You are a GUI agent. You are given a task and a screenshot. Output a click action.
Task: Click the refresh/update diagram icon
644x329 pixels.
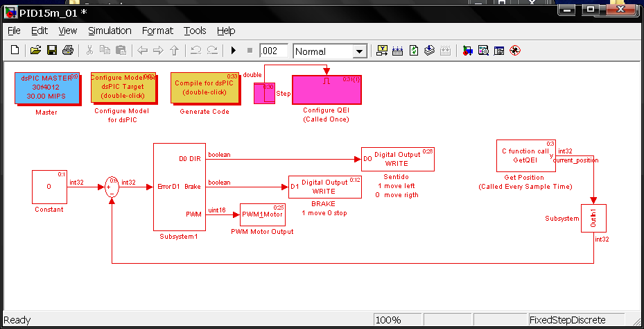pyautogui.click(x=414, y=51)
